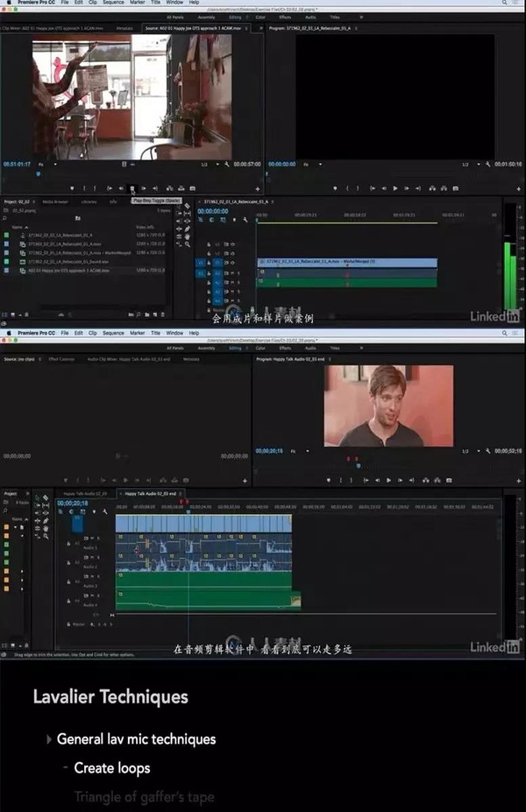Click Spotlight search icon in lower menu bar
The height and width of the screenshot is (812, 526).
point(504,333)
